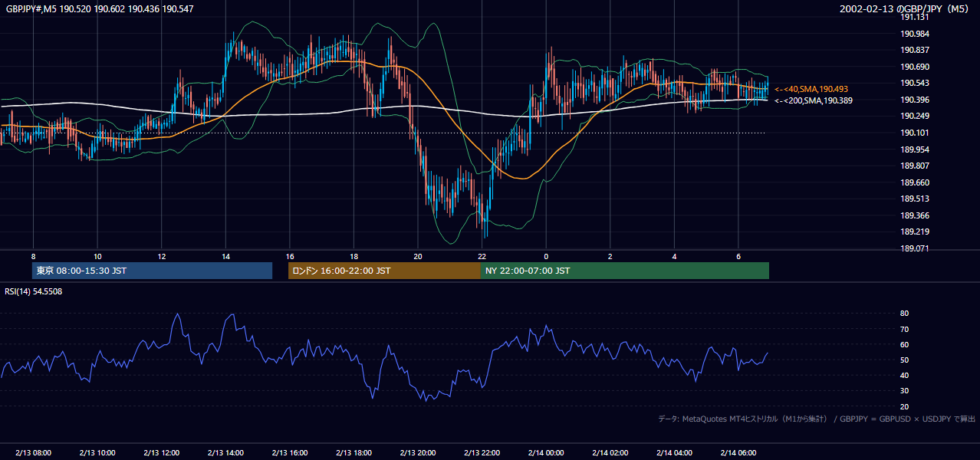Click hour label 18 under the price chart

[354, 256]
